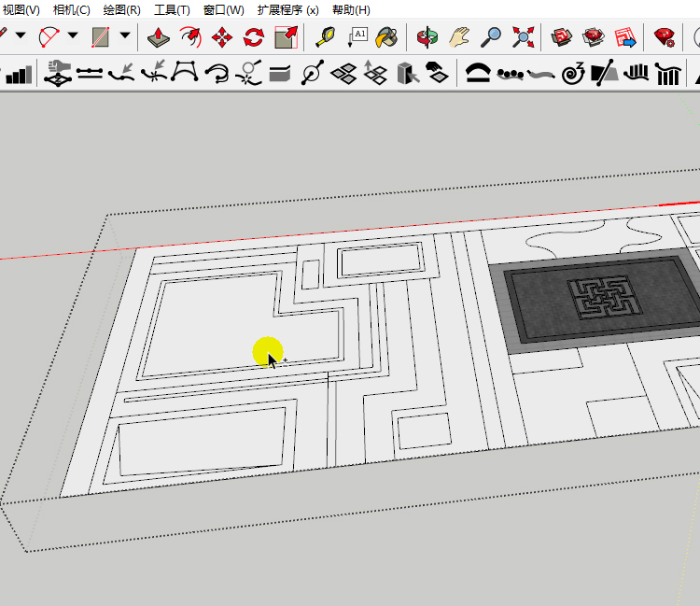Select the Text label tool
Image resolution: width=700 pixels, height=606 pixels.
357,37
